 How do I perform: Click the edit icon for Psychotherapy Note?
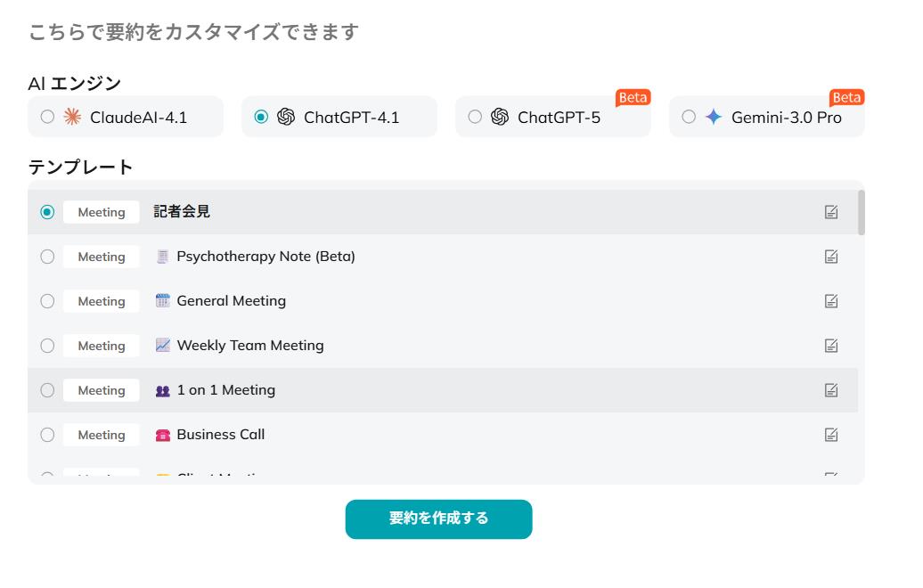(831, 256)
